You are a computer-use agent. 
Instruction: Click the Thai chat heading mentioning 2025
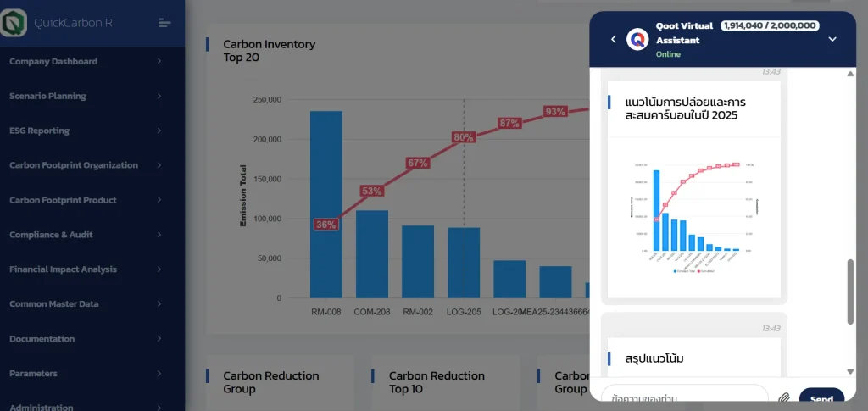[x=685, y=109]
